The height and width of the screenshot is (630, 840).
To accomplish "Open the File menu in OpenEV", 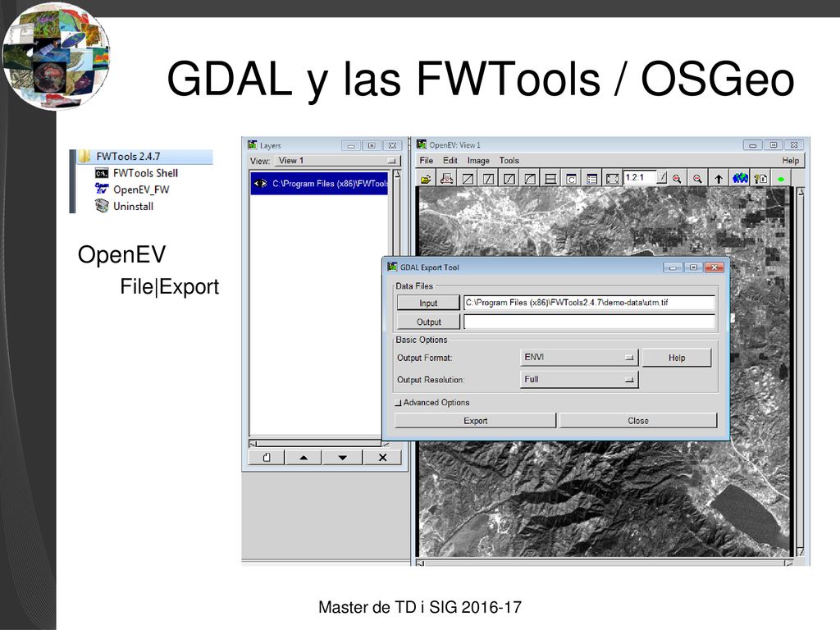I will pyautogui.click(x=427, y=160).
